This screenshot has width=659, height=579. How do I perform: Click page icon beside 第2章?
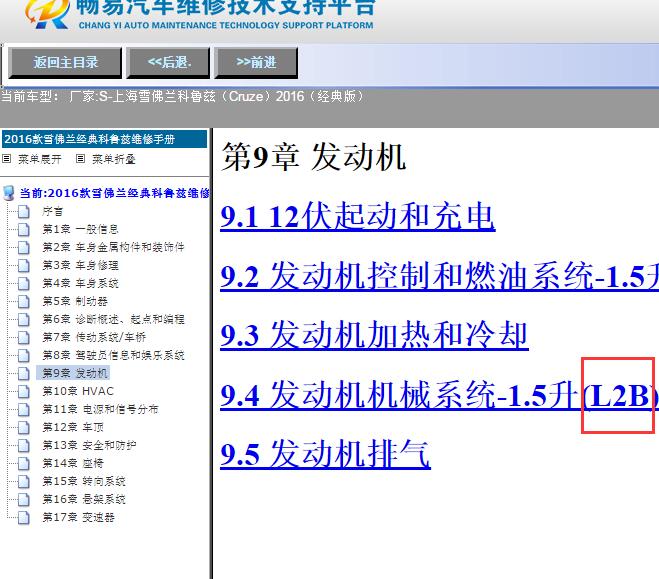click(x=24, y=247)
